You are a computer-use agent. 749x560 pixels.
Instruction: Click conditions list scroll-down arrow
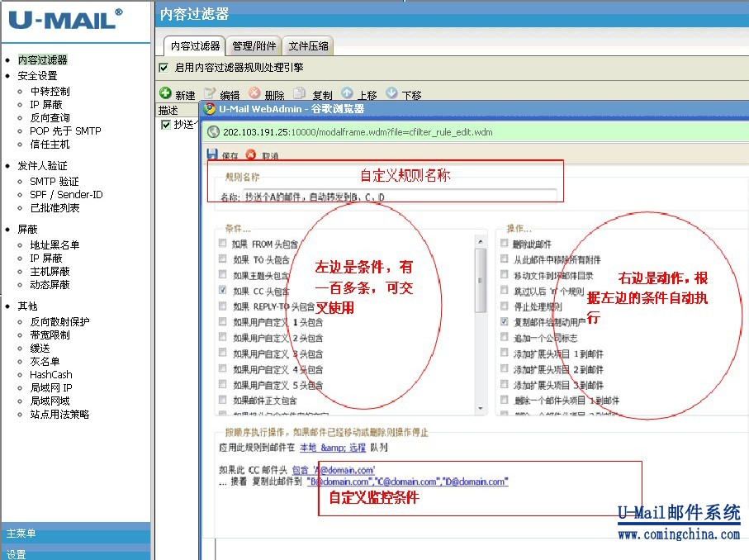(x=481, y=409)
